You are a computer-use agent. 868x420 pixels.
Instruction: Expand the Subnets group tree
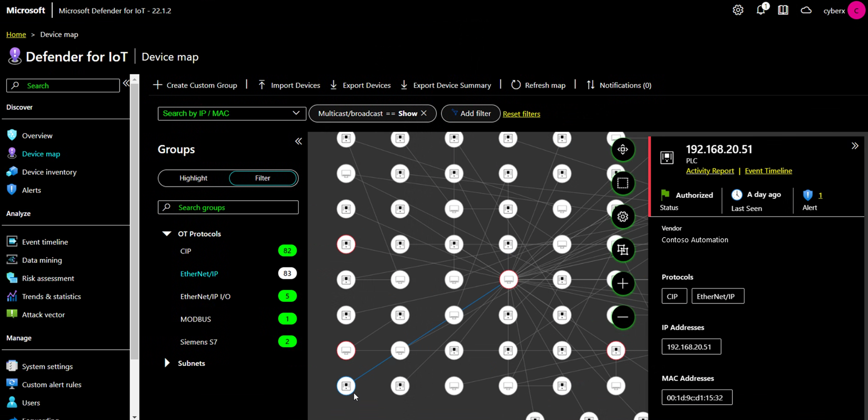[x=167, y=363]
